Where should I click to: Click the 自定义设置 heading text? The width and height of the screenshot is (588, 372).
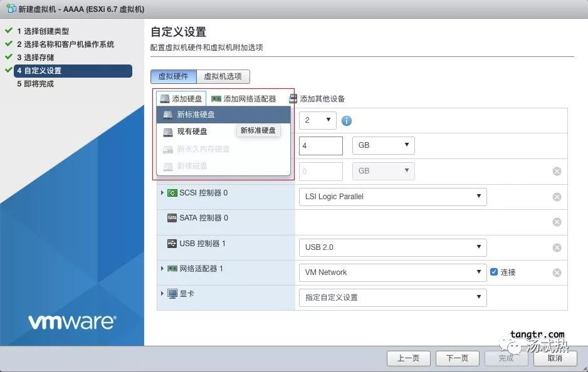[179, 32]
